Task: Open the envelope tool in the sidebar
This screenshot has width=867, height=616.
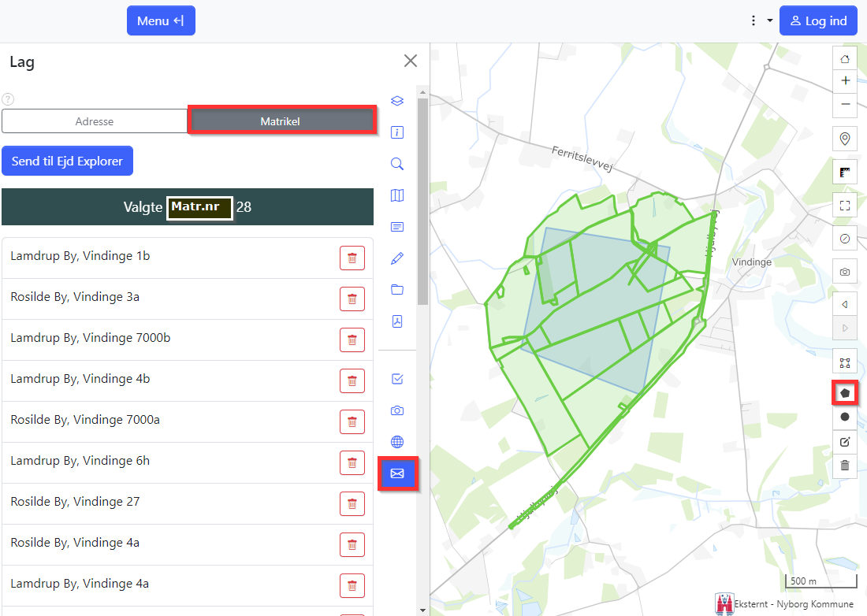Action: click(x=397, y=473)
